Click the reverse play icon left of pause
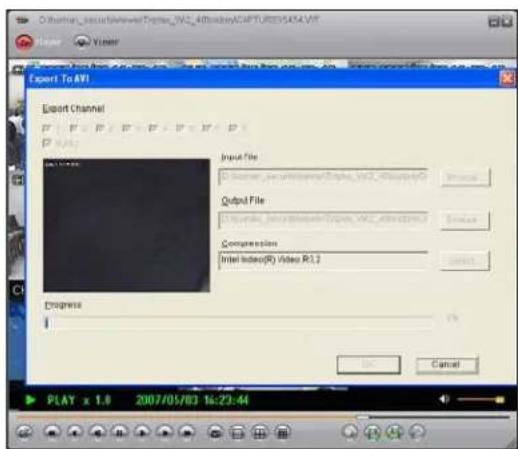 pos(97,432)
